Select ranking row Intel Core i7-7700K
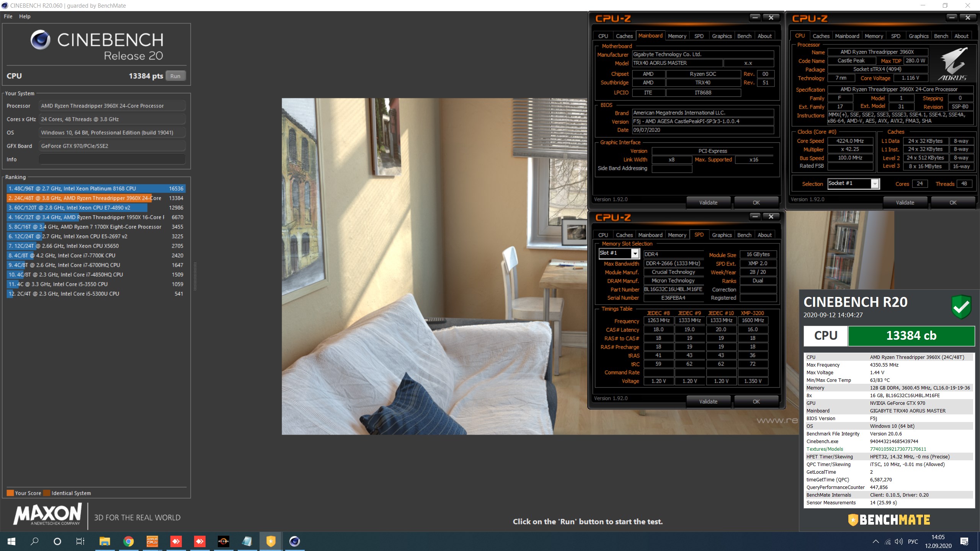The image size is (980, 551). click(x=96, y=256)
